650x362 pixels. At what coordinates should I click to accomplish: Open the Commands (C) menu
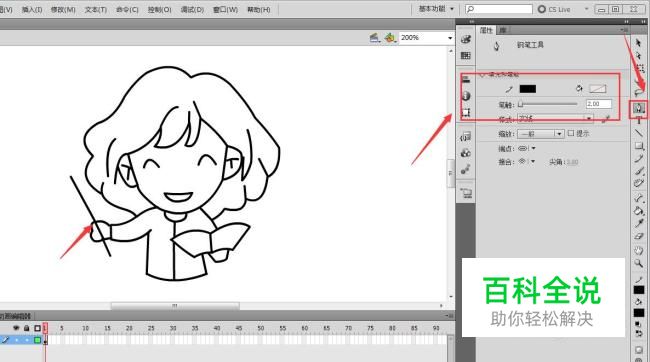[x=127, y=9]
